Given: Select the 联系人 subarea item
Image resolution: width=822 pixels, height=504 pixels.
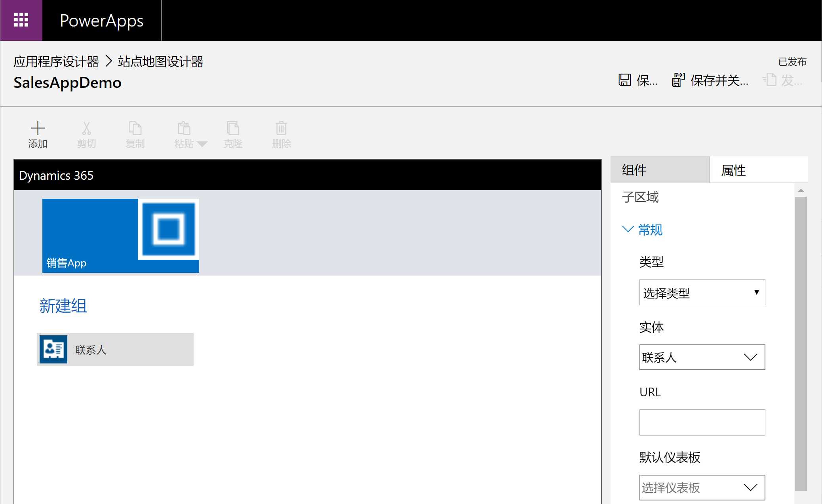Looking at the screenshot, I should coord(115,349).
